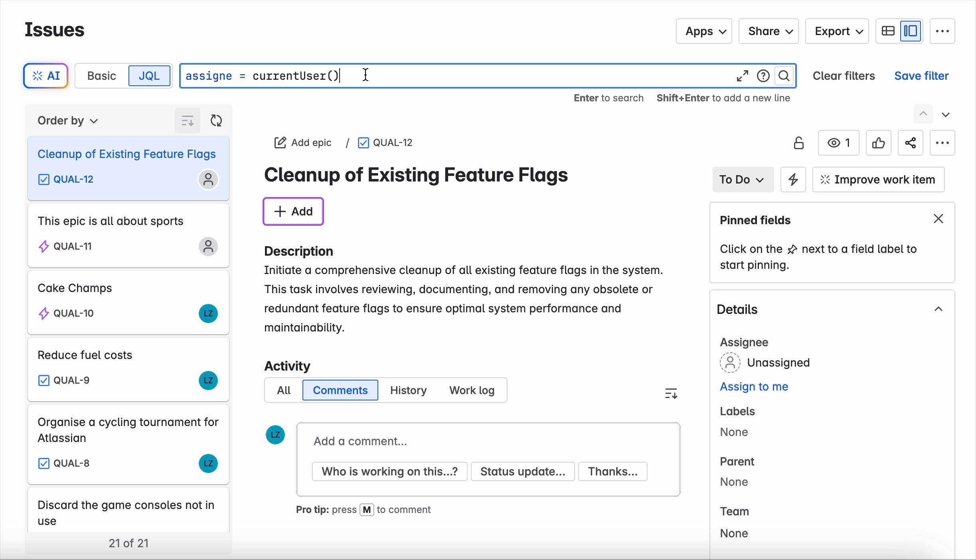Insert 'Status update...' comment suggestion
This screenshot has width=976, height=560.
tap(523, 471)
